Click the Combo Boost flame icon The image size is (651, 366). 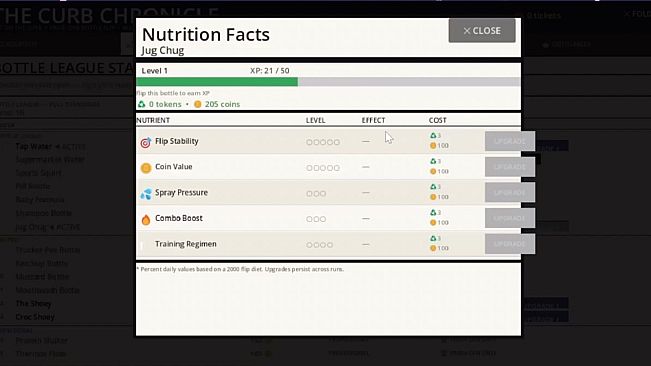pos(146,220)
